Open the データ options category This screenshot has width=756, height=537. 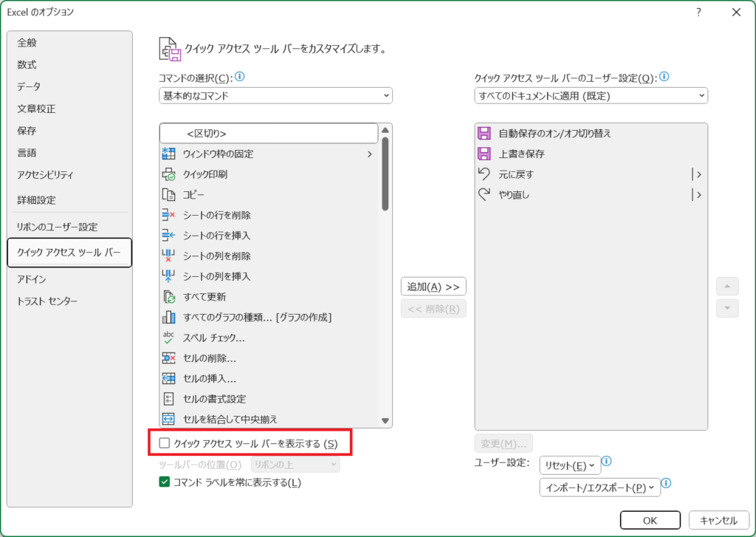point(70,87)
